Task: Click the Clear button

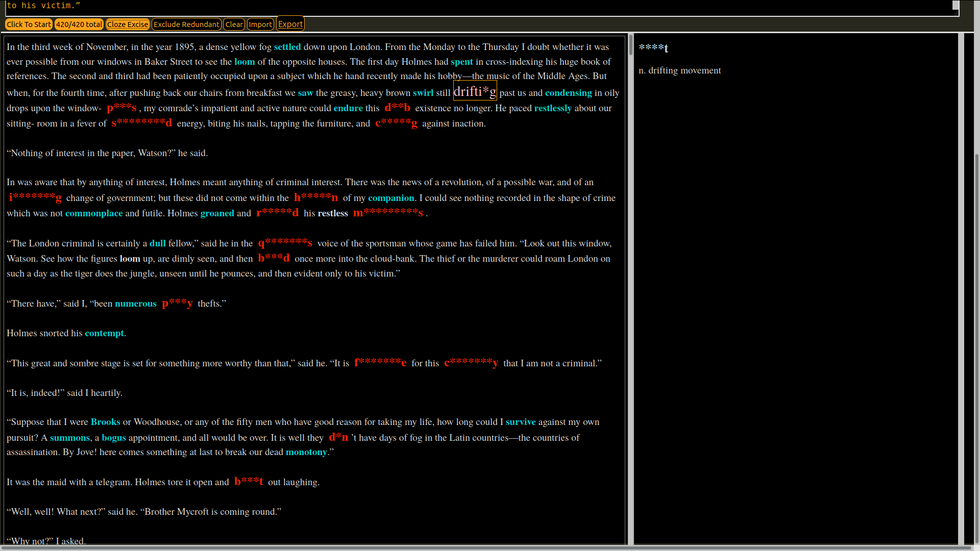Action: point(234,24)
